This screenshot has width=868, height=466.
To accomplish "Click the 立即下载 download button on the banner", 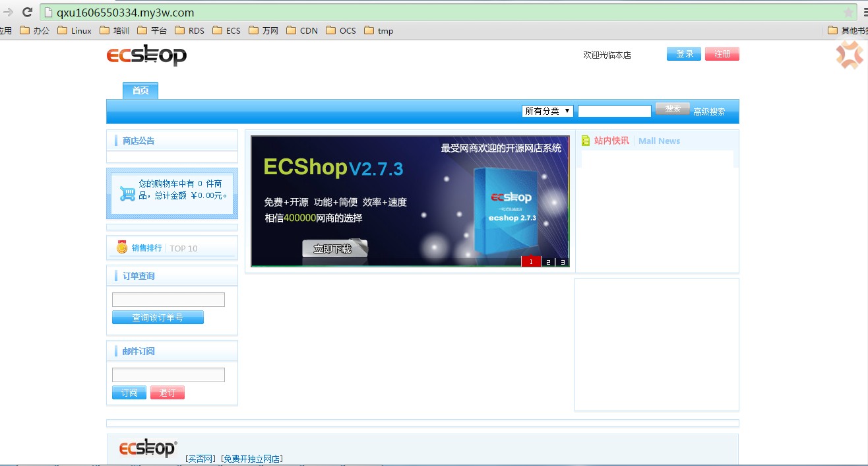I will point(333,249).
